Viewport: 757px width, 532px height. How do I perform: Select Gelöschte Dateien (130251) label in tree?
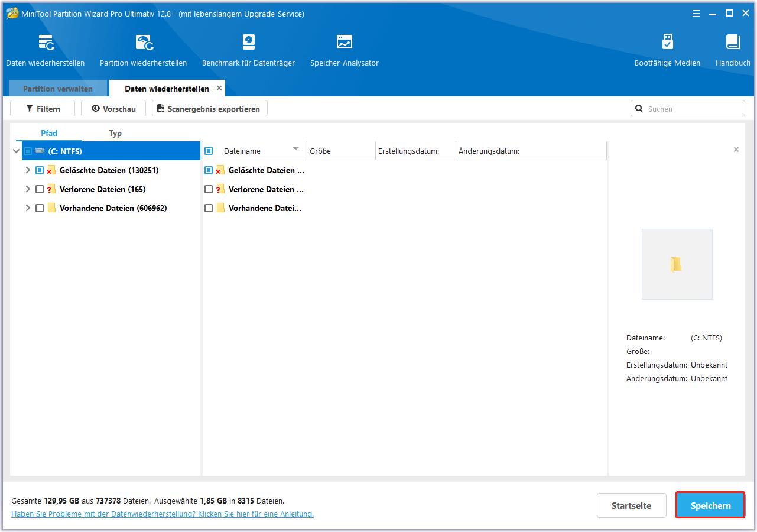pyautogui.click(x=109, y=170)
